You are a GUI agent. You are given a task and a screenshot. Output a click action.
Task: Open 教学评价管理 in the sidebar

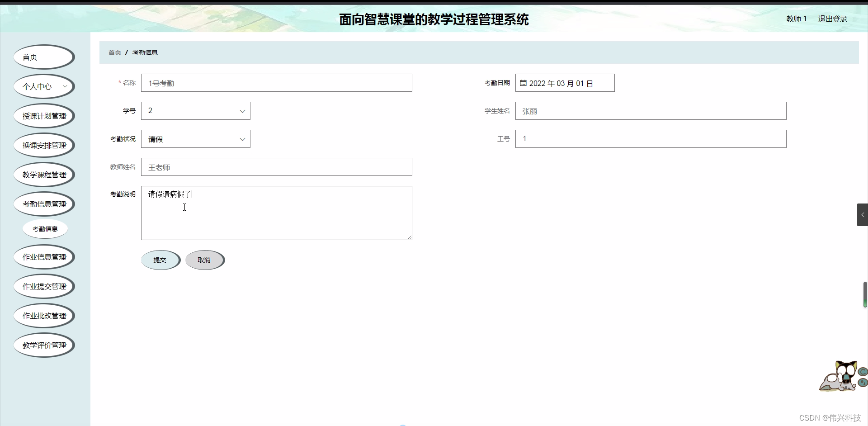44,345
